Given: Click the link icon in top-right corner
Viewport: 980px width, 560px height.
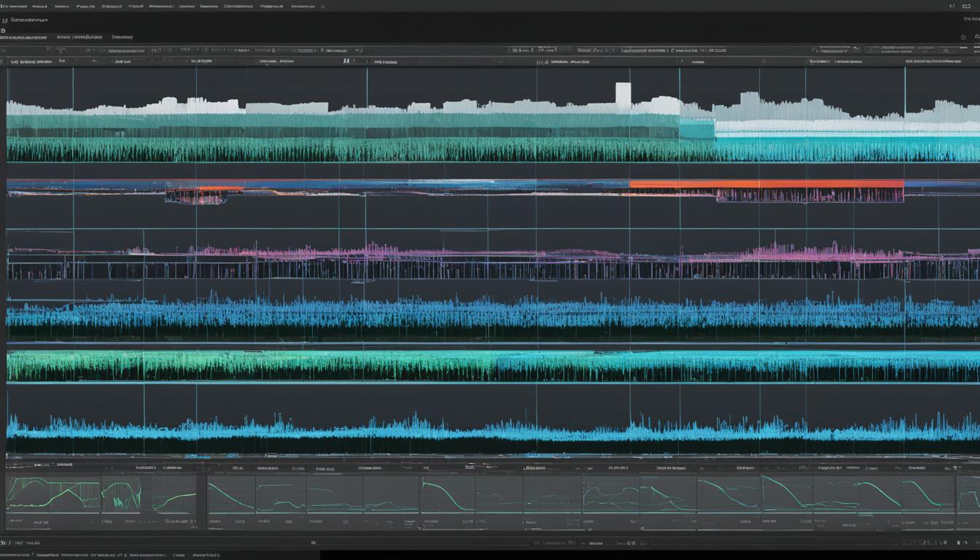Looking at the screenshot, I should [x=966, y=6].
